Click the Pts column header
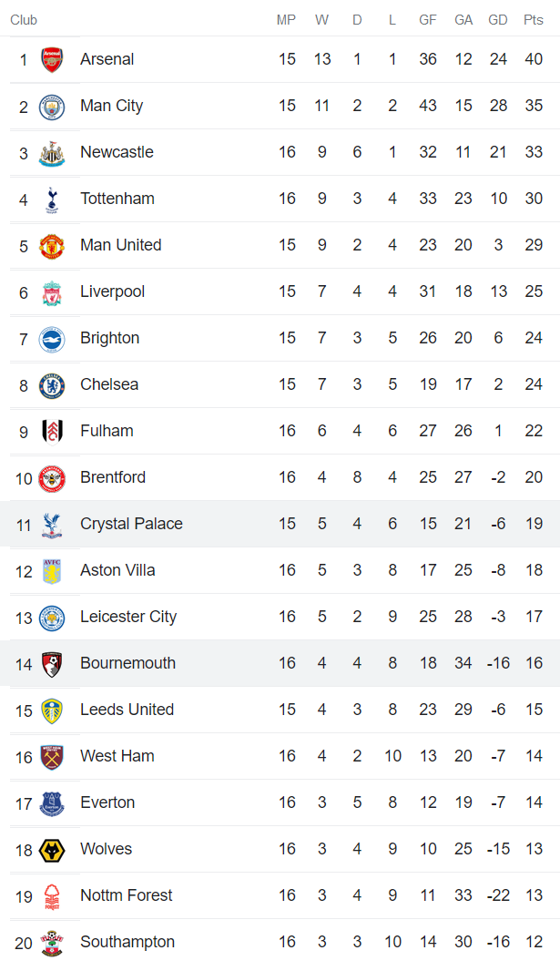Viewport: 560px width, 971px height. 534,20
